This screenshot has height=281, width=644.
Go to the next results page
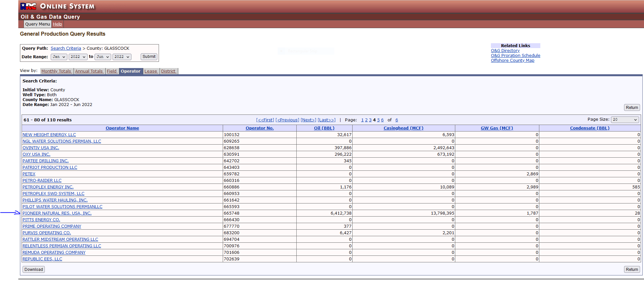point(308,120)
